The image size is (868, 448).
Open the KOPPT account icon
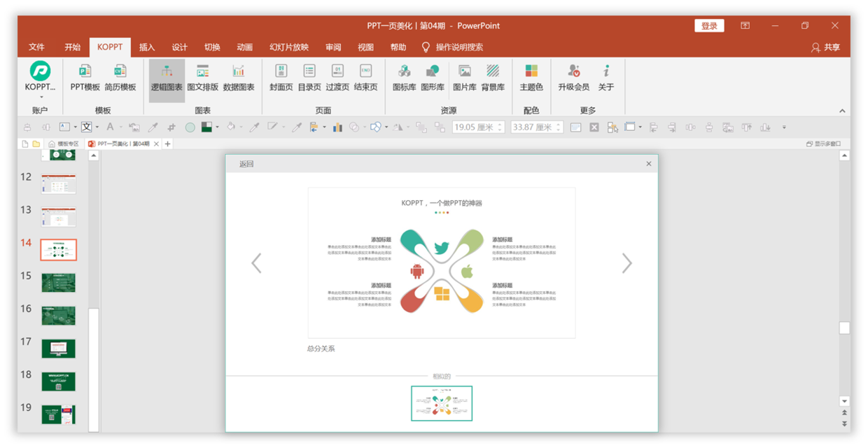coord(40,70)
